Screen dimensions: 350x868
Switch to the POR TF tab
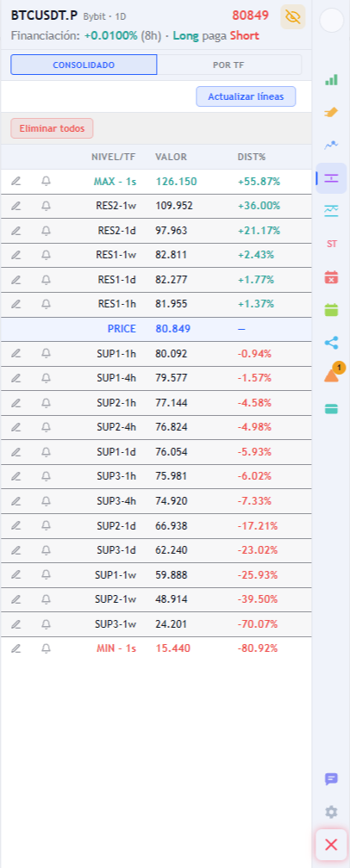click(228, 65)
